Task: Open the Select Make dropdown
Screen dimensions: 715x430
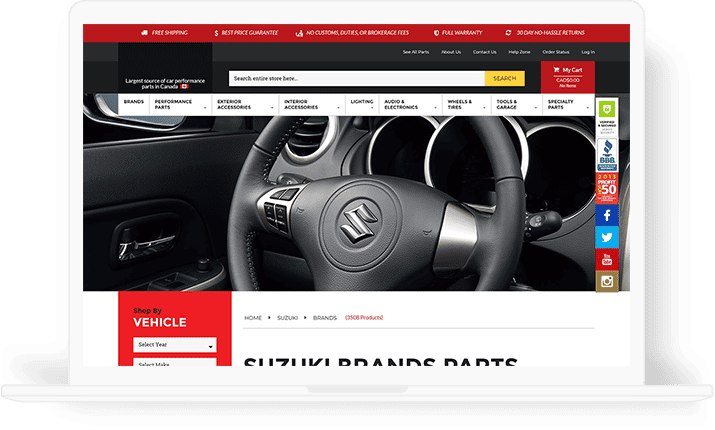Action: click(175, 364)
